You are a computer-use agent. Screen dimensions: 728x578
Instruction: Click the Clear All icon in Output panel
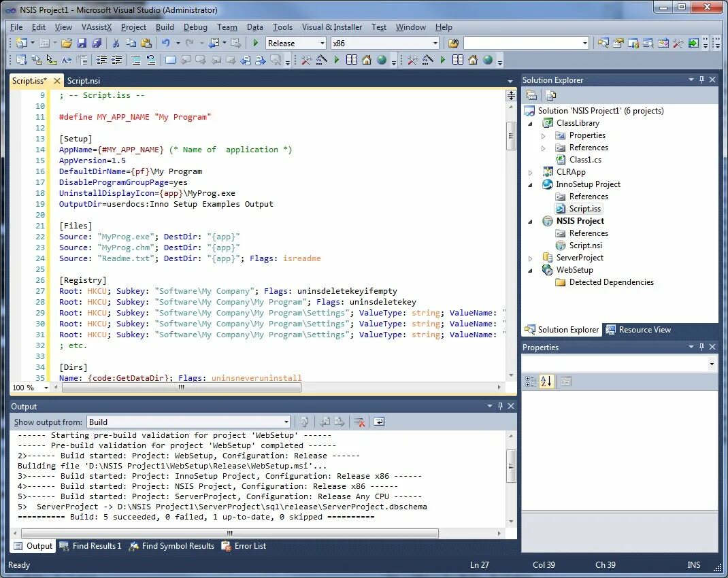(x=359, y=422)
